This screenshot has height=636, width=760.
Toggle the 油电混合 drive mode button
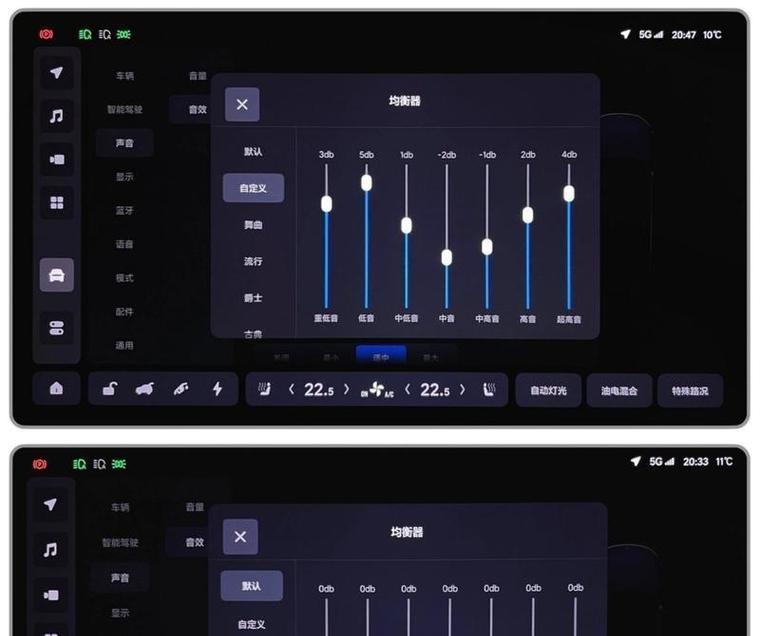pos(619,390)
